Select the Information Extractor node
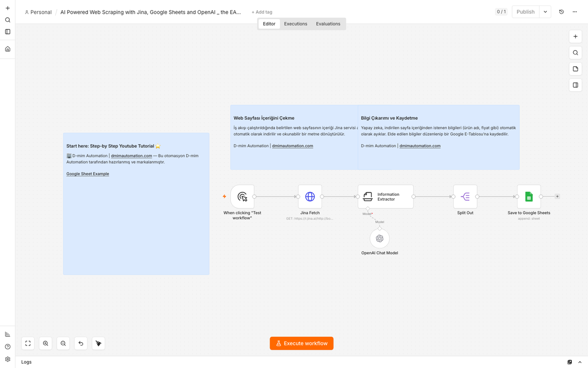Viewport: 588px width, 368px height. pos(386,197)
